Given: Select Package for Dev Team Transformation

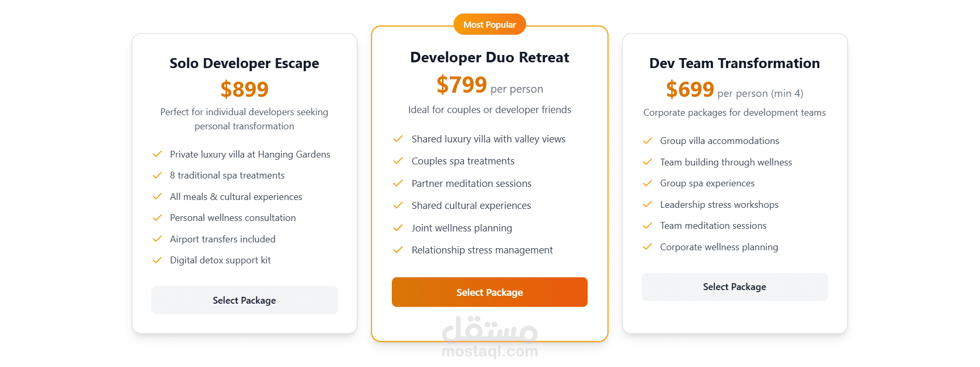Looking at the screenshot, I should (734, 287).
